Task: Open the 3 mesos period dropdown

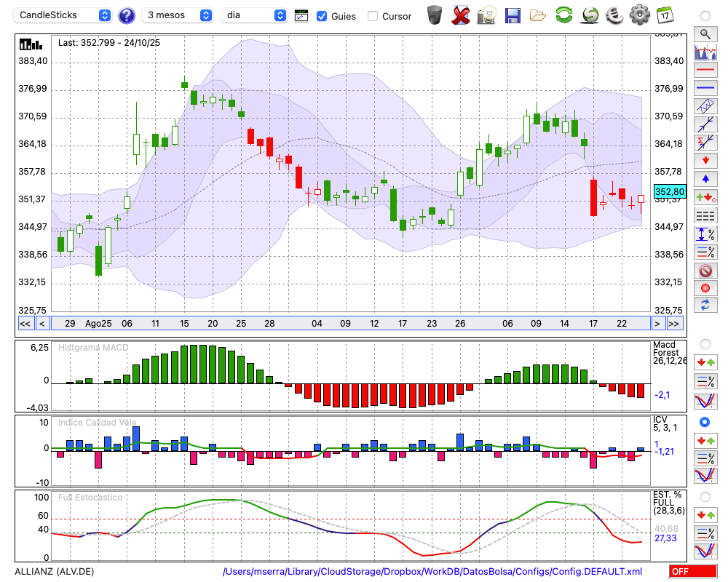Action: [177, 15]
